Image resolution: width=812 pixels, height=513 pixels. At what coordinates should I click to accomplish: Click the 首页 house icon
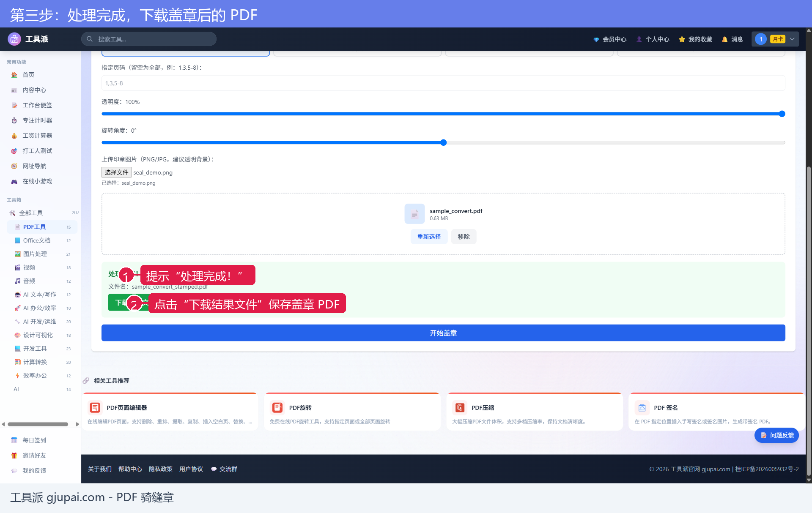click(14, 75)
